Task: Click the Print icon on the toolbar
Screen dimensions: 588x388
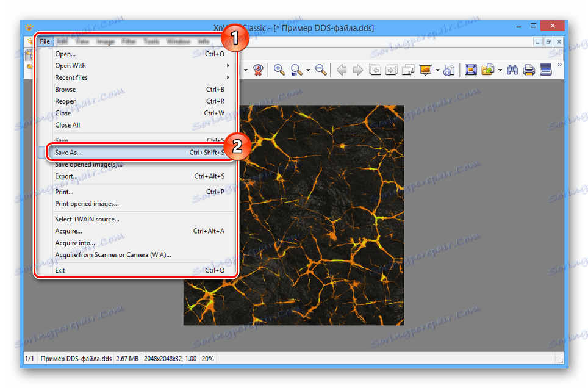Action: tap(528, 70)
